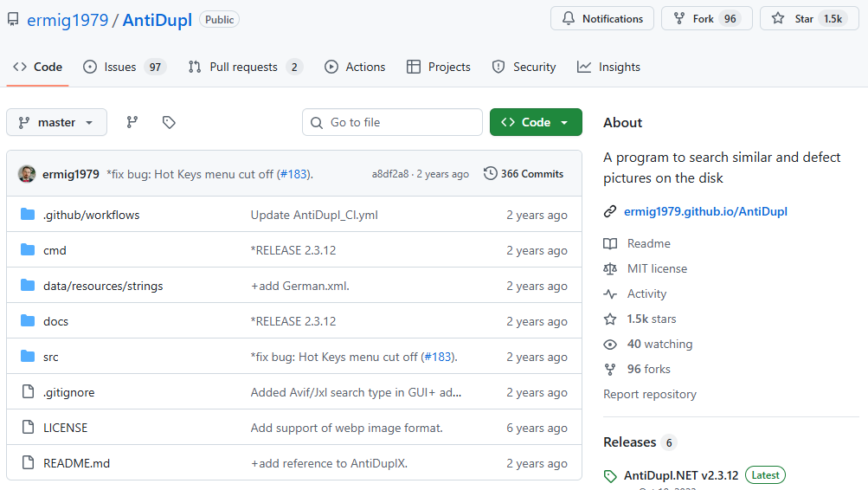Expand the green Code dropdown
Screen dimensions: 868x490
click(536, 122)
